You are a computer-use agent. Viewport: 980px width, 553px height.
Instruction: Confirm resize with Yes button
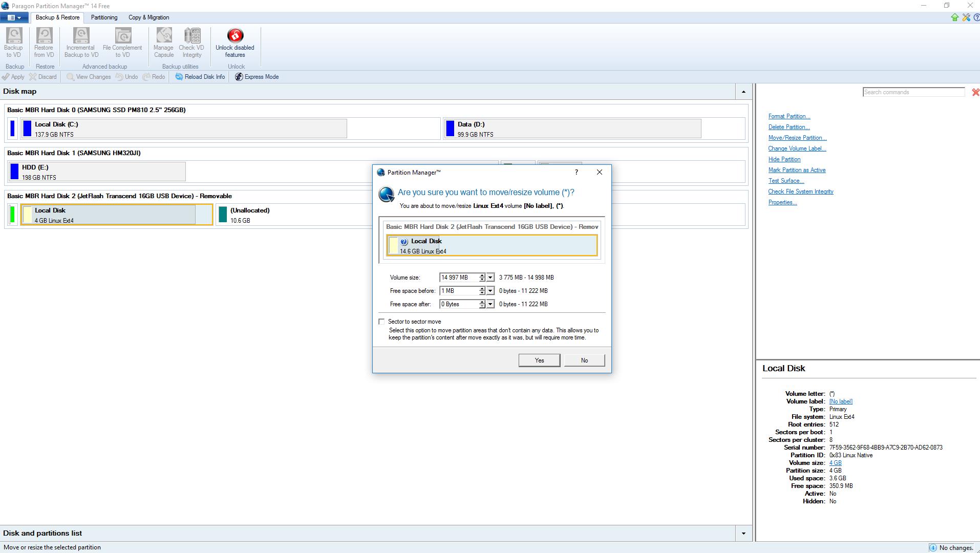[539, 360]
